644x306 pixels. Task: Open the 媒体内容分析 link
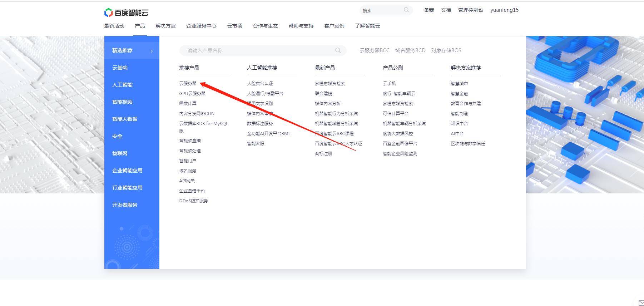click(x=328, y=103)
